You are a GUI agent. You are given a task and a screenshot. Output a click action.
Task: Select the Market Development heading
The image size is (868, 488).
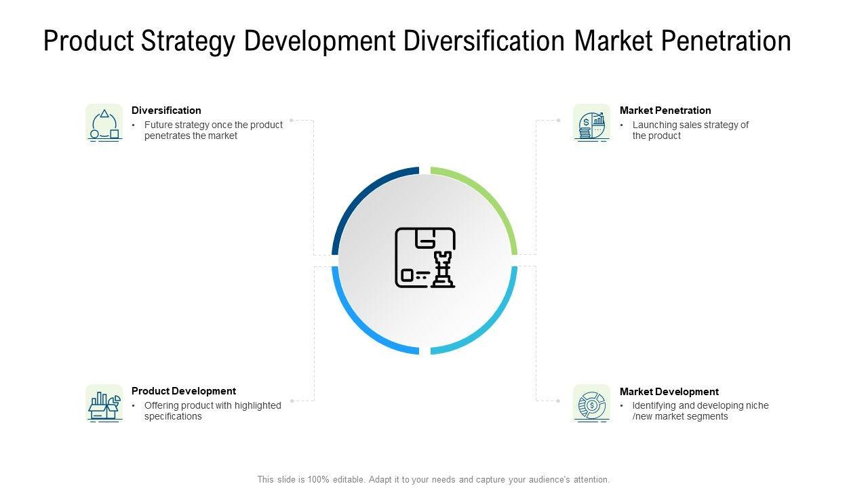[669, 392]
